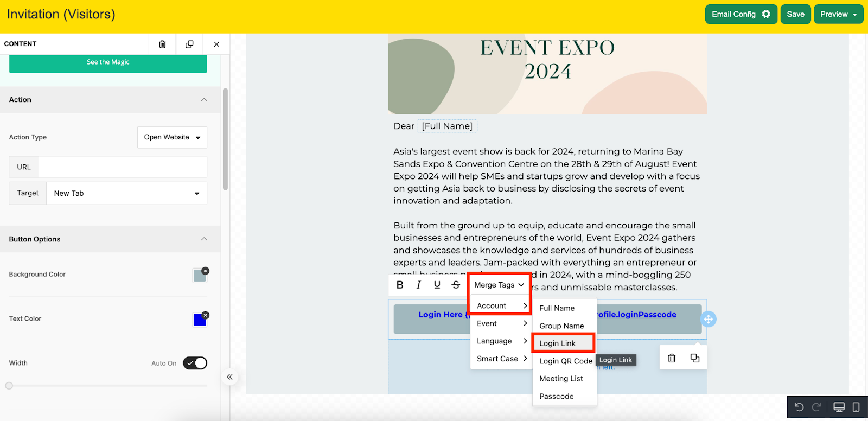Toggle the Width Auto On switch

195,363
